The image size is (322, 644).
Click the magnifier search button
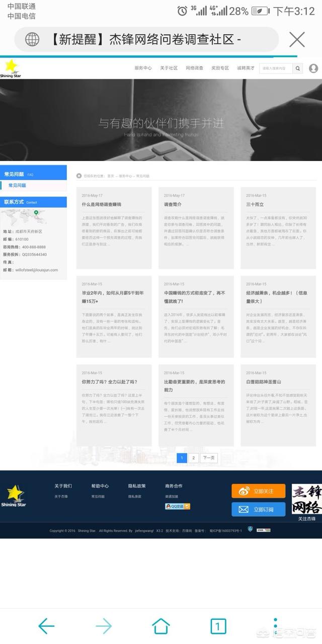298,68
